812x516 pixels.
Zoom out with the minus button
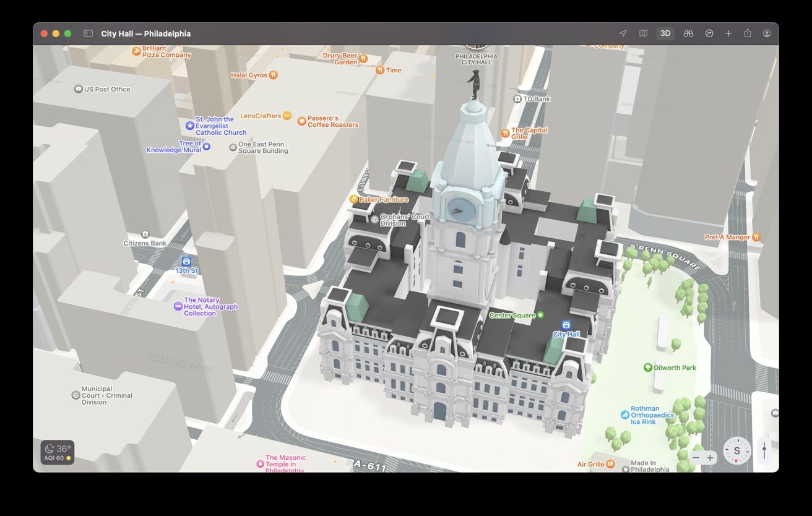[696, 458]
